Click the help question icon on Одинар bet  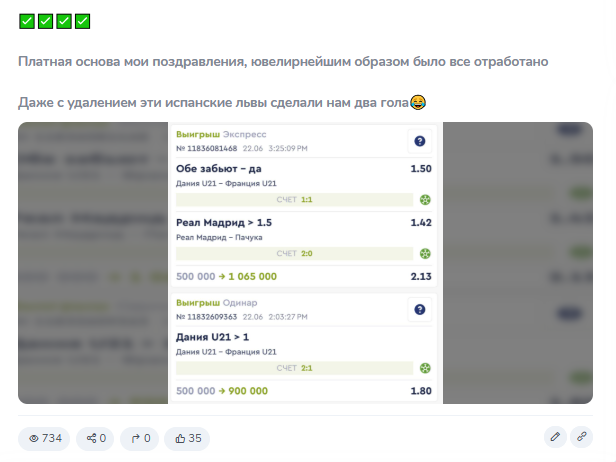click(420, 310)
